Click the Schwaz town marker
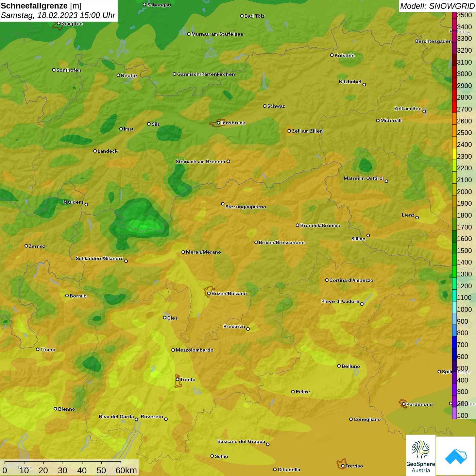 coord(265,106)
